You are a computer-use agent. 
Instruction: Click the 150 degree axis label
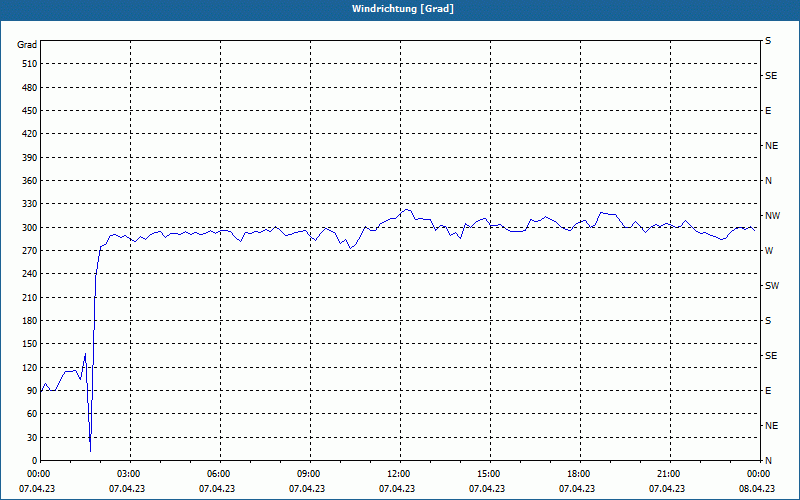[x=29, y=343]
